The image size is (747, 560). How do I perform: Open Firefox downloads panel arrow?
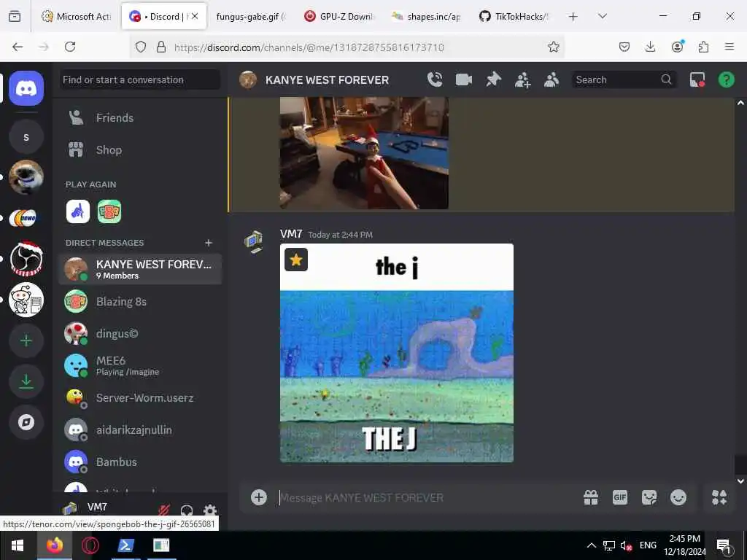pos(650,47)
